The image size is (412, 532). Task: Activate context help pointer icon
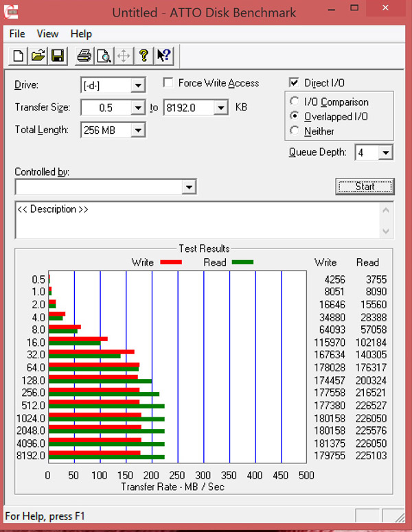tap(164, 56)
